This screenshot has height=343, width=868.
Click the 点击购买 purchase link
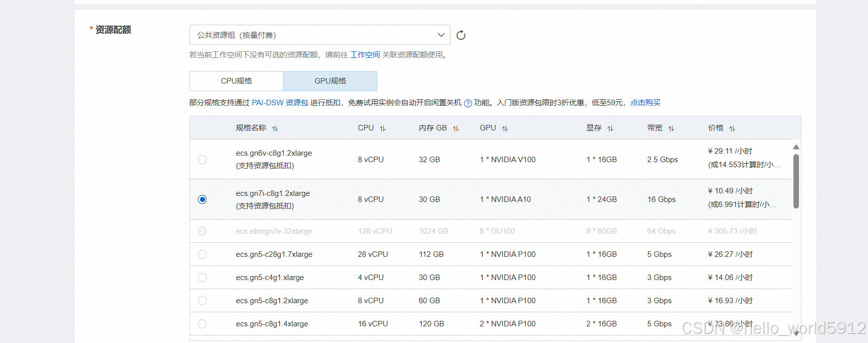(645, 103)
